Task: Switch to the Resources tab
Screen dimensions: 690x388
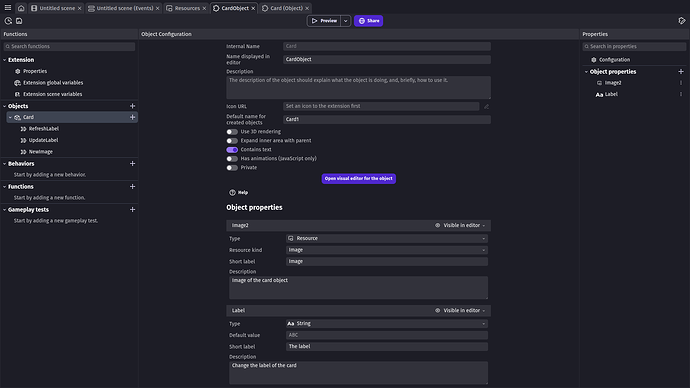Action: pyautogui.click(x=187, y=8)
